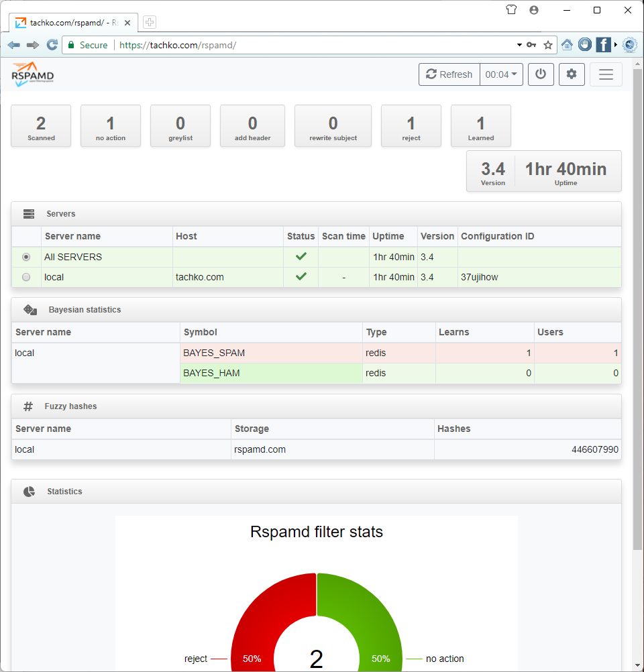Viewport: 644px width, 672px height.
Task: Click the Learned counter tile
Action: (481, 126)
